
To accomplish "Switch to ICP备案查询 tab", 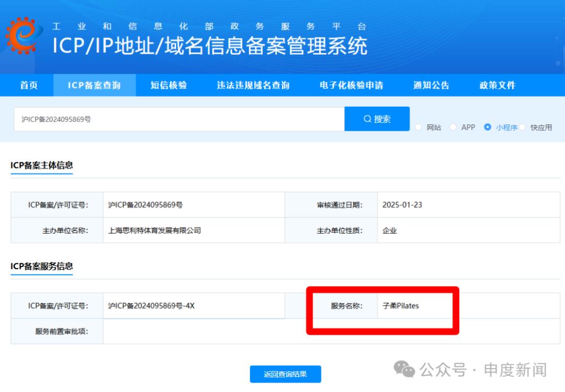I will click(x=94, y=85).
